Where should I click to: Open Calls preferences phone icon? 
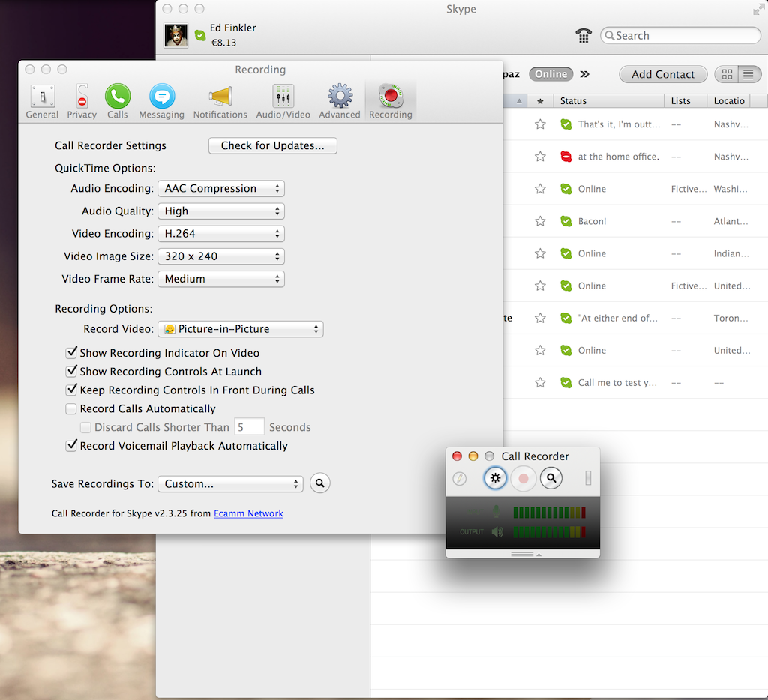118,96
